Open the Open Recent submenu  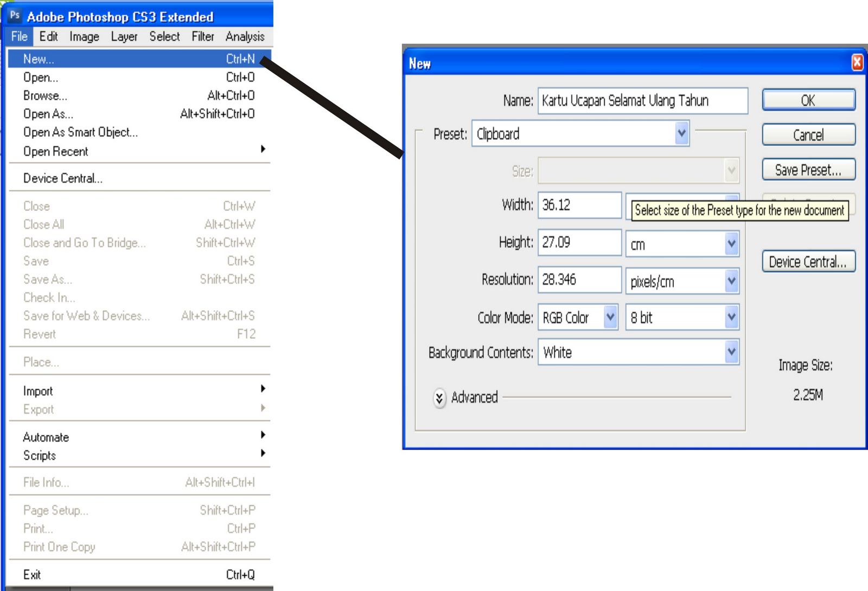coord(139,151)
